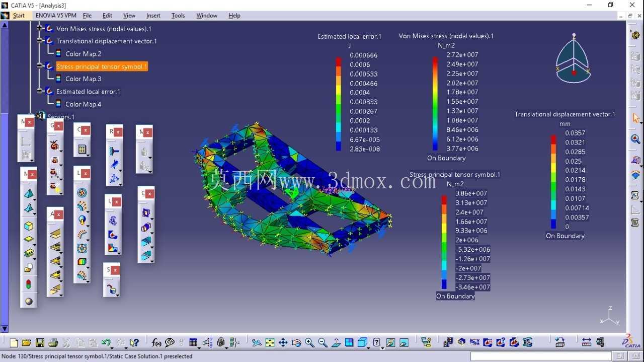Open the Window menu
644x362 pixels.
207,16
